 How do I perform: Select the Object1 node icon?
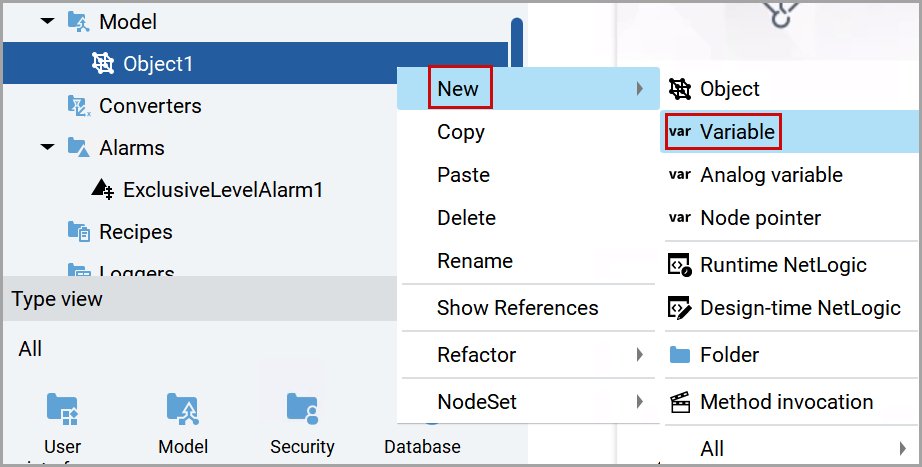pyautogui.click(x=103, y=63)
